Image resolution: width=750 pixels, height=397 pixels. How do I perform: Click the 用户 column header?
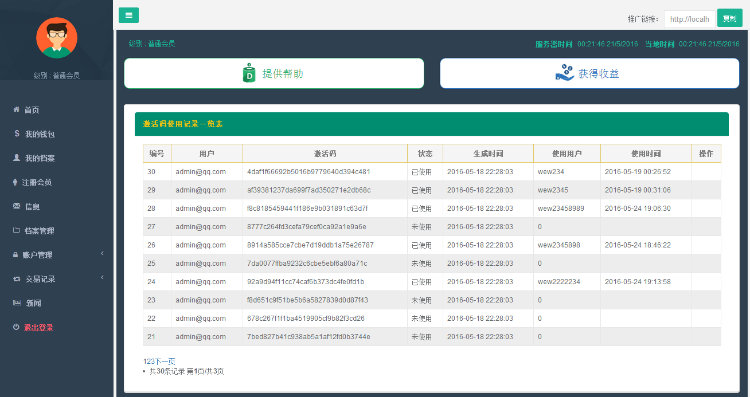pyautogui.click(x=207, y=154)
